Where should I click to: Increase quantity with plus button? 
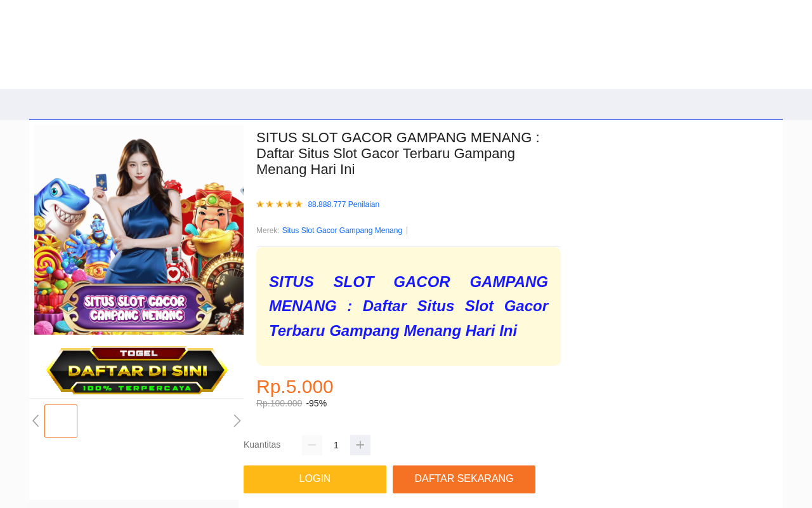[360, 445]
